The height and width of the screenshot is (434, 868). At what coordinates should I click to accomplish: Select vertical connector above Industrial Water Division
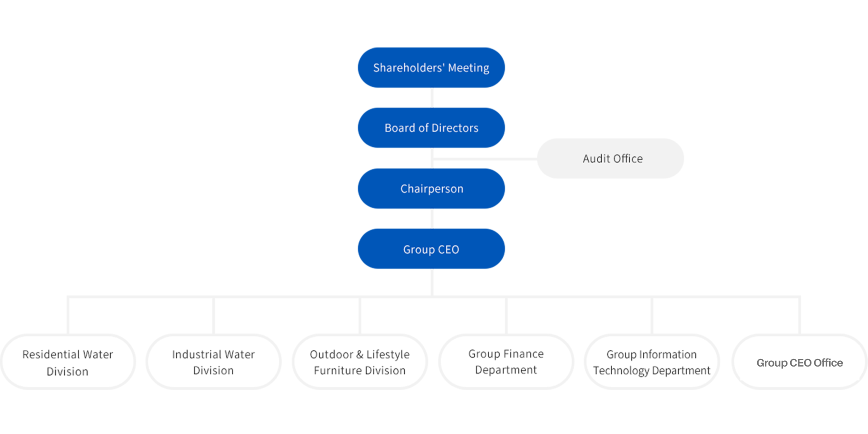(x=213, y=316)
